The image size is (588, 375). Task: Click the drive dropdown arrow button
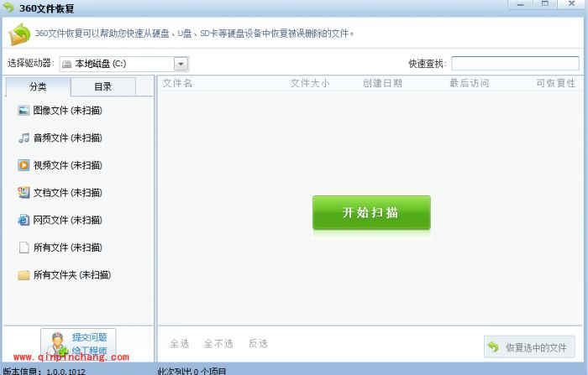coord(181,64)
